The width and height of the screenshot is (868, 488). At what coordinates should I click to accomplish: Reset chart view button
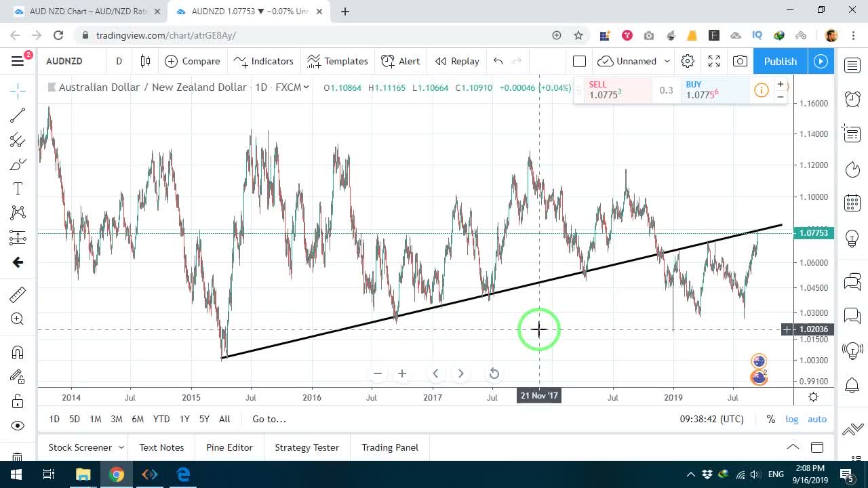tap(494, 373)
